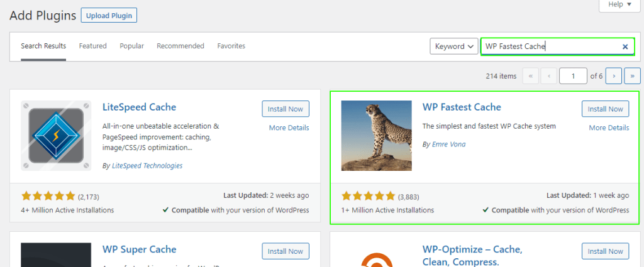Open the Recommended plugins tab
This screenshot has width=644, height=267.
coord(180,46)
